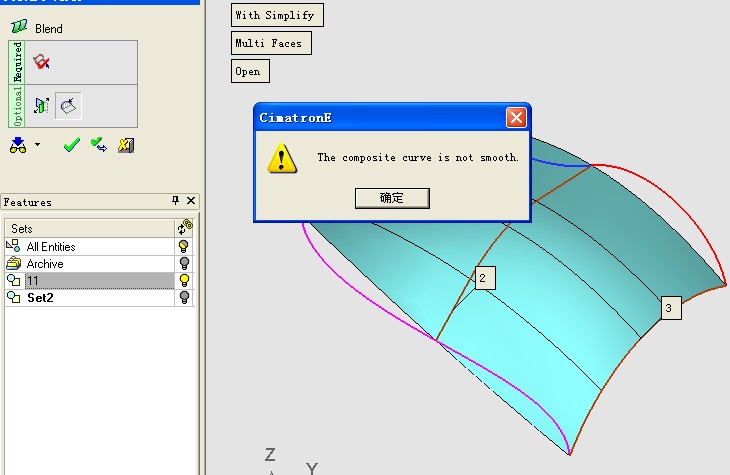Screen dimensions: 730x475
Task: Click the Sets column header
Action: tap(89, 229)
